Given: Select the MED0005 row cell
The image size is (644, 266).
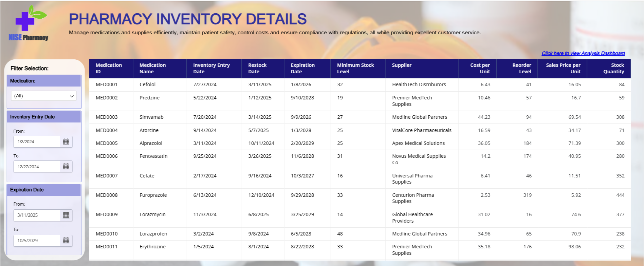Looking at the screenshot, I should click(107, 143).
